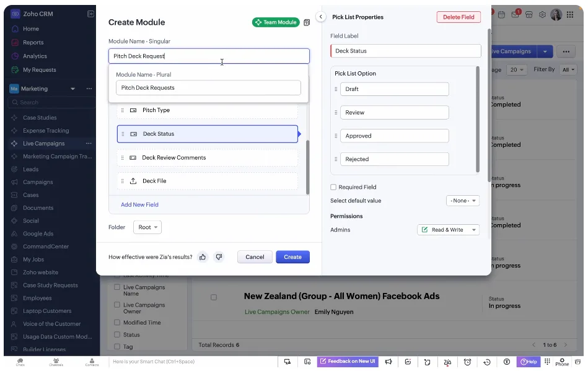588x371 pixels.
Task: Click the Deck File upload field icon
Action: point(133,181)
